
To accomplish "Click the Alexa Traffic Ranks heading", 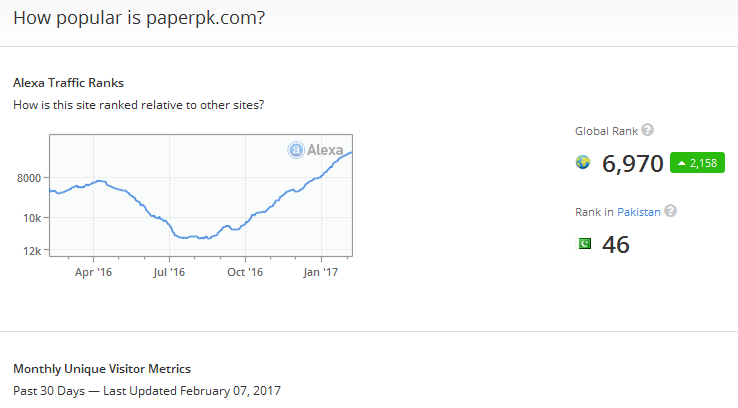I will tap(69, 83).
